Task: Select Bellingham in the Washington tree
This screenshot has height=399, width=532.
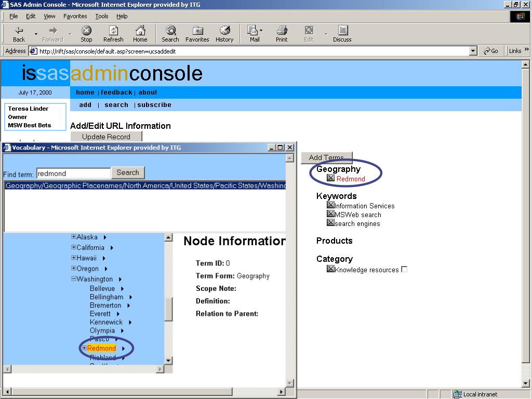Action: point(107,297)
